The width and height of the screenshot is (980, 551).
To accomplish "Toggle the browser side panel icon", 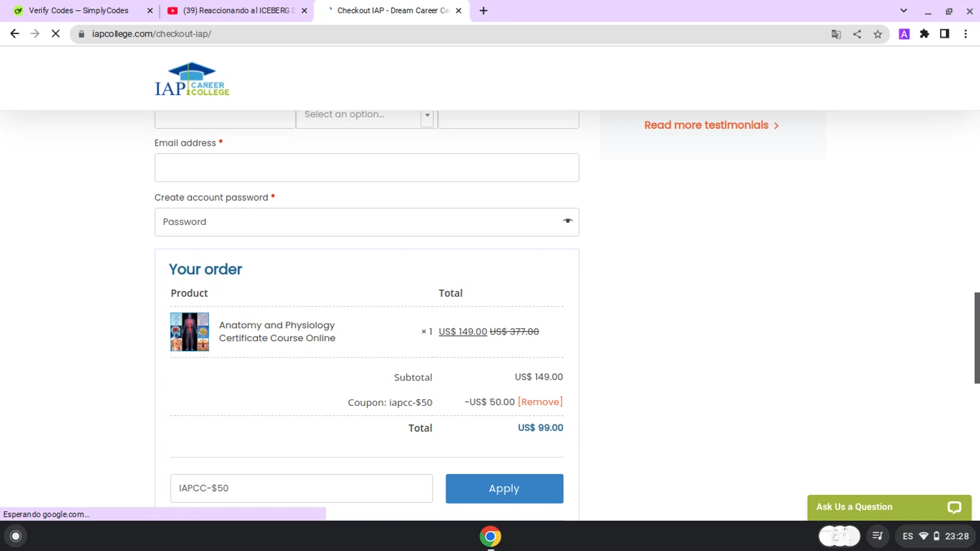I will pyautogui.click(x=945, y=34).
